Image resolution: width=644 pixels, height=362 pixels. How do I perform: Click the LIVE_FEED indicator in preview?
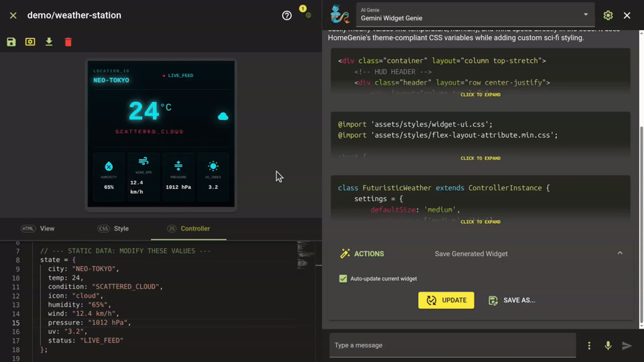178,76
